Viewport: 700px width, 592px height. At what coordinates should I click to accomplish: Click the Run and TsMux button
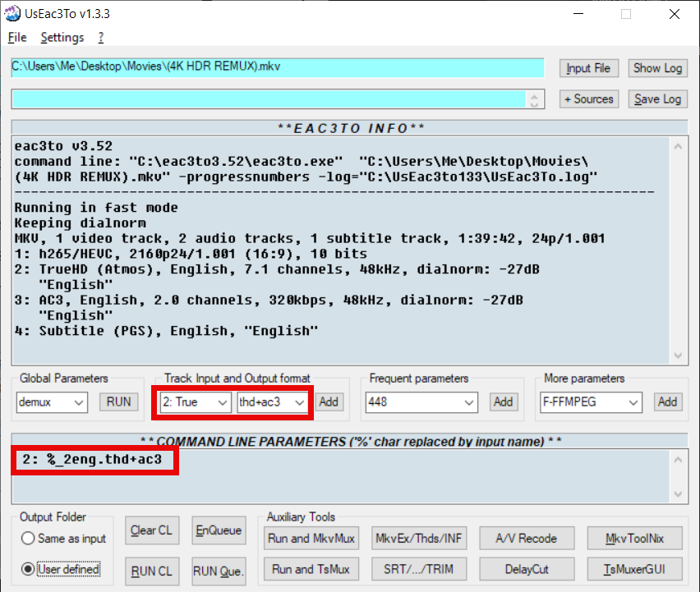click(311, 569)
